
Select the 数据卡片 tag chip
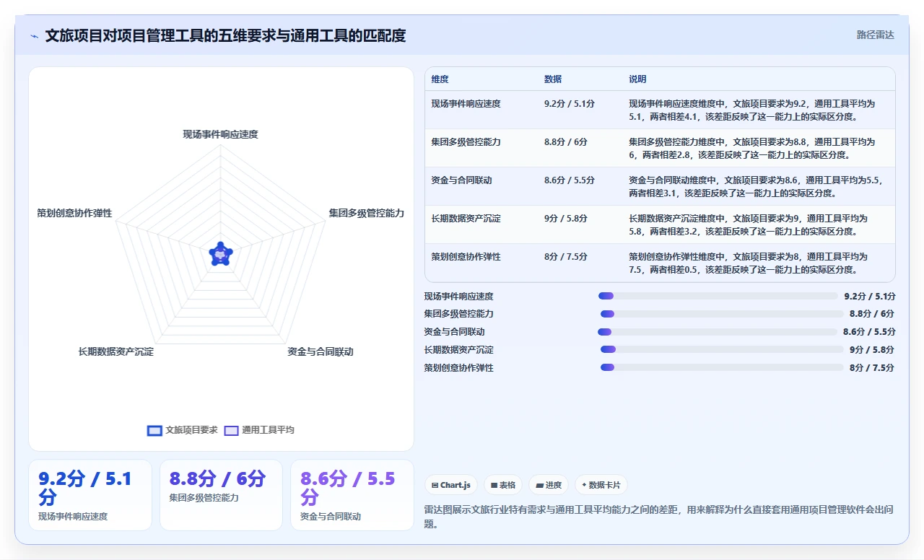pyautogui.click(x=601, y=485)
